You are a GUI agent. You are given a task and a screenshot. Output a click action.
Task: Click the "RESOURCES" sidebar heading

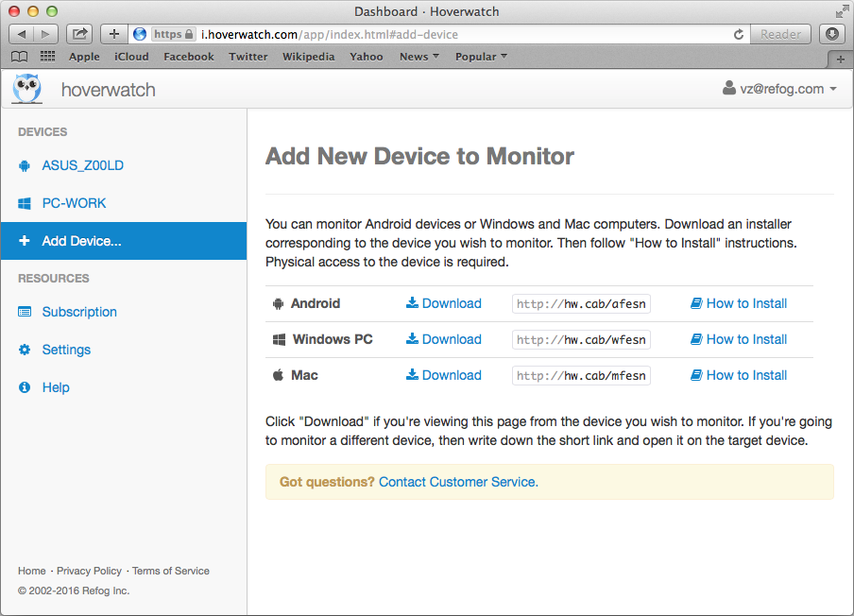pyautogui.click(x=53, y=279)
